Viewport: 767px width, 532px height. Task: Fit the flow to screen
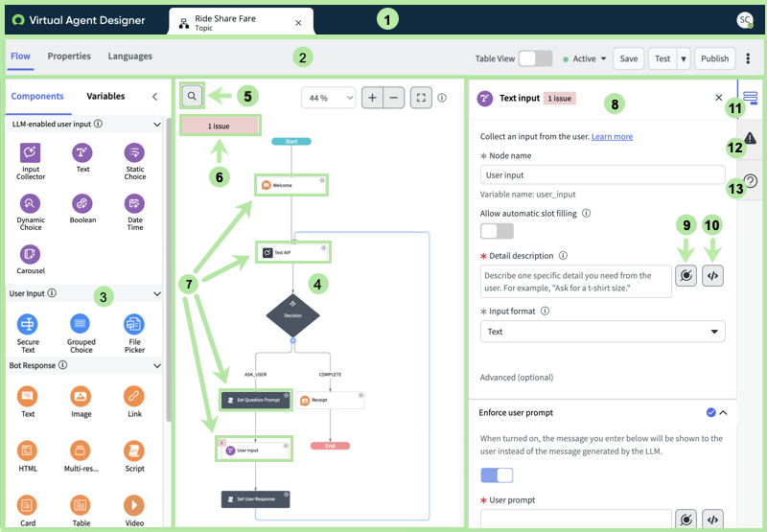[421, 98]
